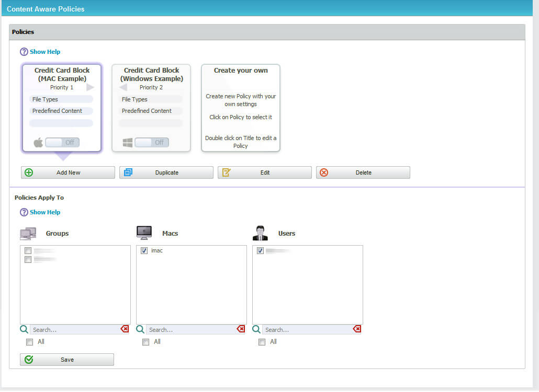Image resolution: width=539 pixels, height=392 pixels.
Task: Click the Add New button
Action: (68, 172)
